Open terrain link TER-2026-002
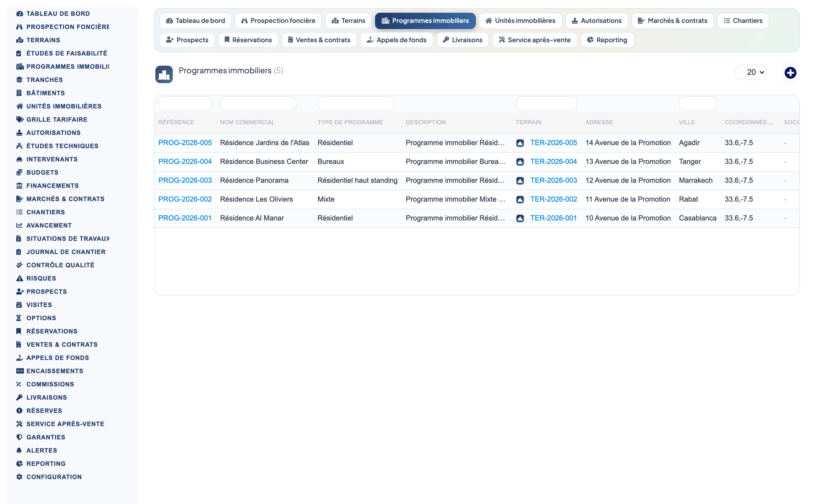Screen dimensions: 815x504 [x=554, y=199]
